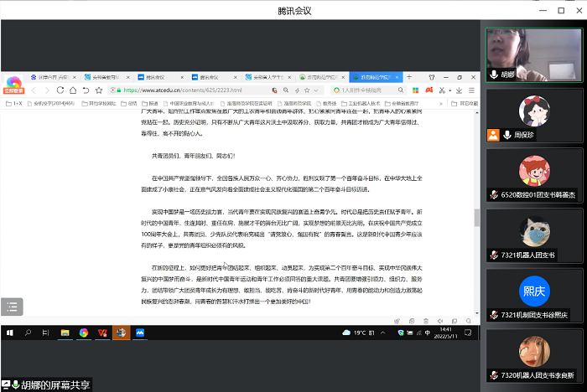Open the red game controller icon
Image resolution: width=587 pixels, height=392 pixels.
[429, 90]
